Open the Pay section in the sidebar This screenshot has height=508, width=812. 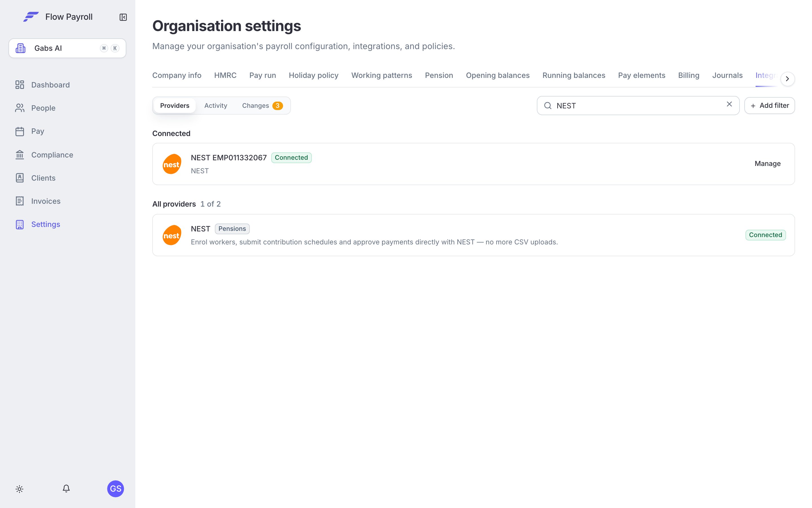tap(30, 131)
